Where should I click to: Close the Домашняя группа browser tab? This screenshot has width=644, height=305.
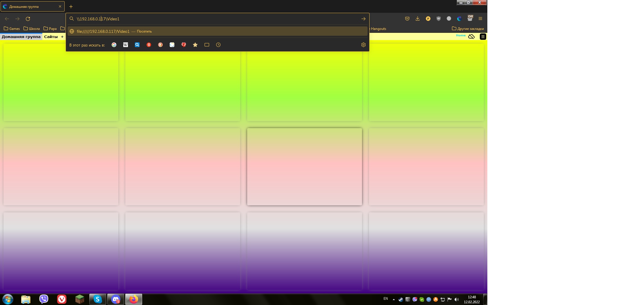coord(60,6)
